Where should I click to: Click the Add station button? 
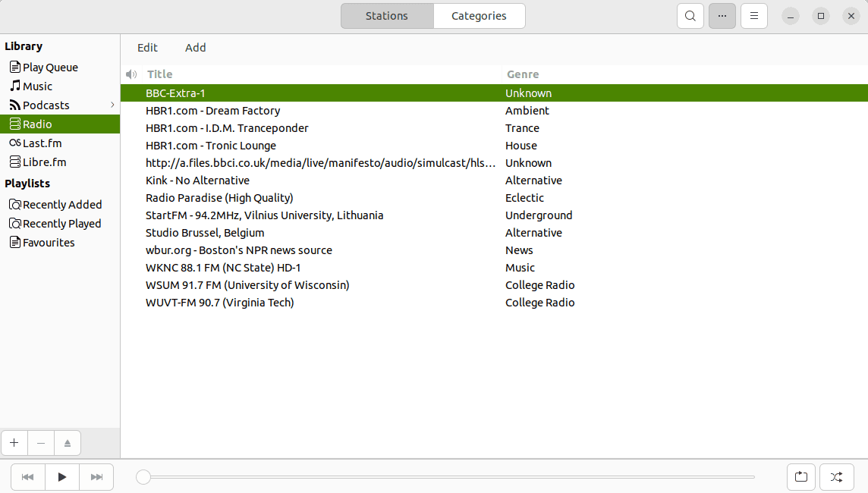point(195,48)
